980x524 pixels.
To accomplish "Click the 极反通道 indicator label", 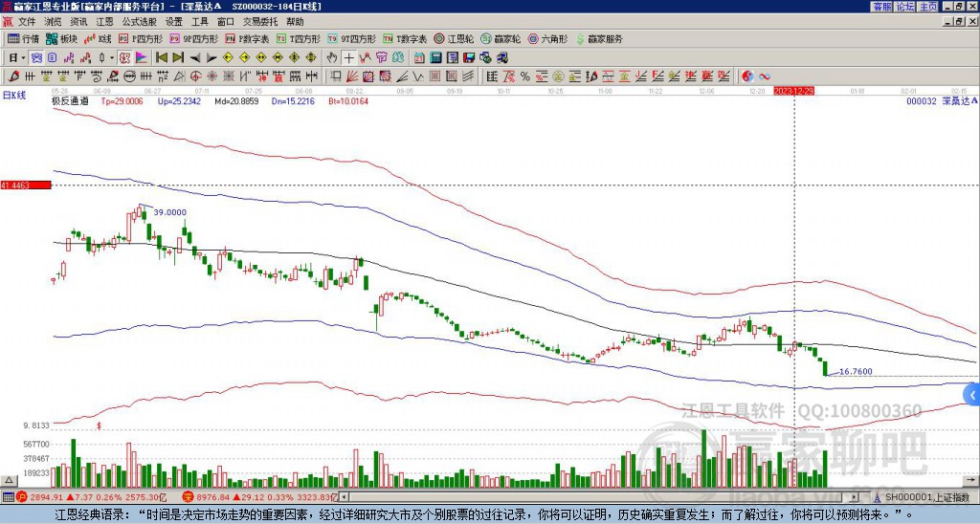I will (x=70, y=100).
